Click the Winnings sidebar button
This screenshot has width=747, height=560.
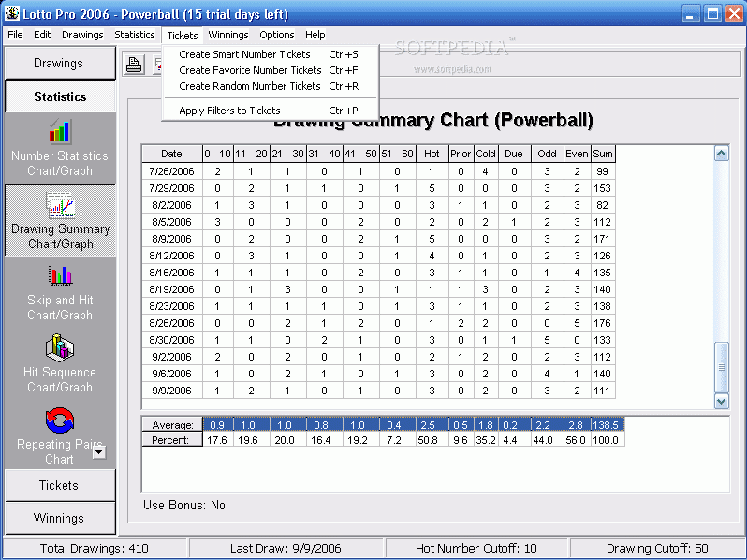tap(60, 518)
